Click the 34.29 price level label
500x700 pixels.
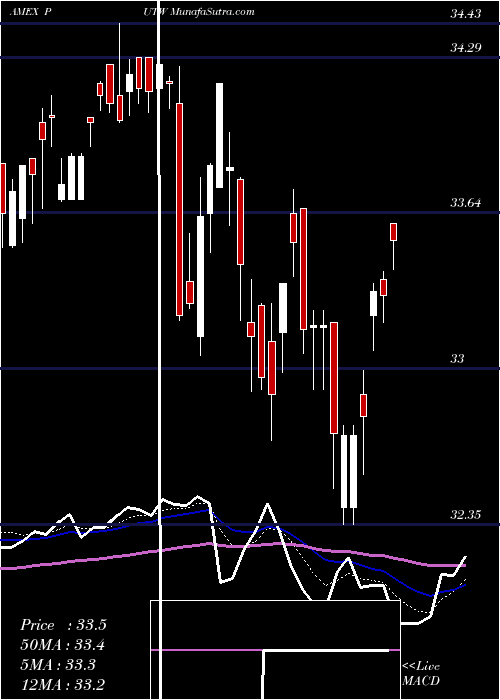tap(466, 47)
